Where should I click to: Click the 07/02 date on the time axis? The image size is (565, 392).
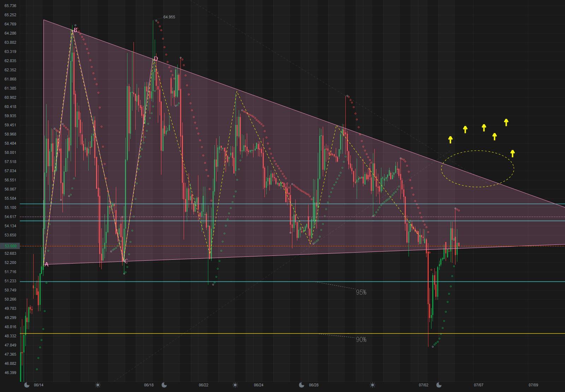423,385
